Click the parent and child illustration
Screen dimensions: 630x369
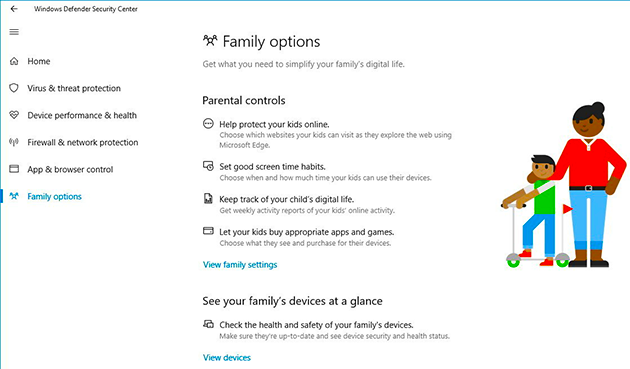[563, 185]
